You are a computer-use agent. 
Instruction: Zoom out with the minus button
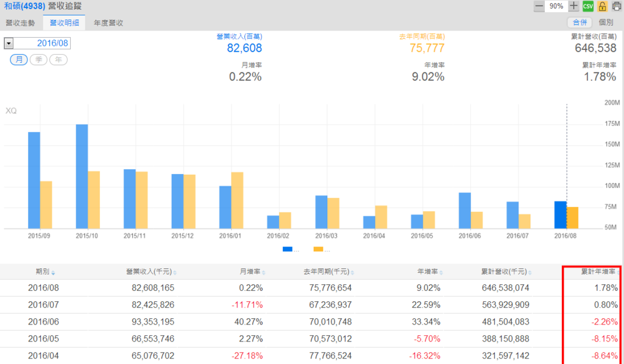point(539,6)
